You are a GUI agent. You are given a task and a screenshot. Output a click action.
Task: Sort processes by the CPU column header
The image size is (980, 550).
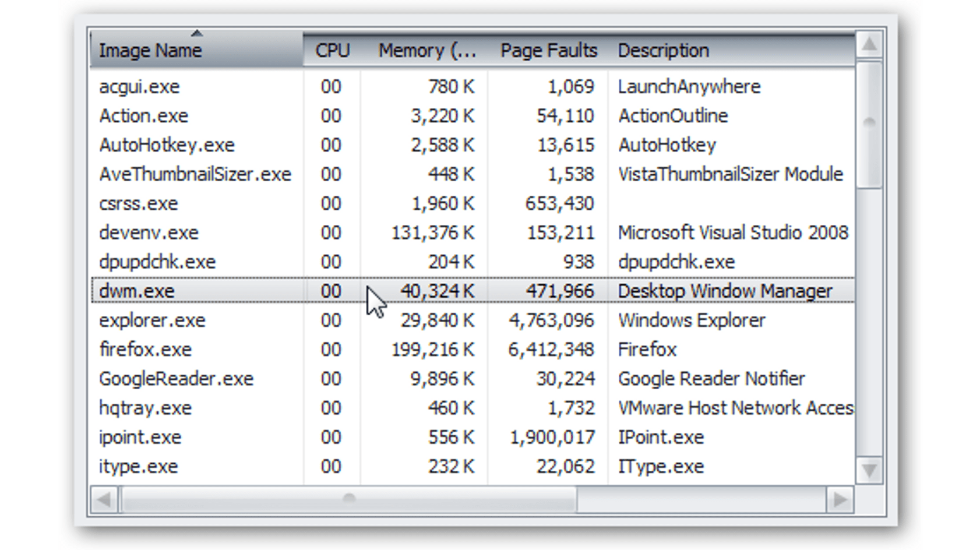(332, 50)
